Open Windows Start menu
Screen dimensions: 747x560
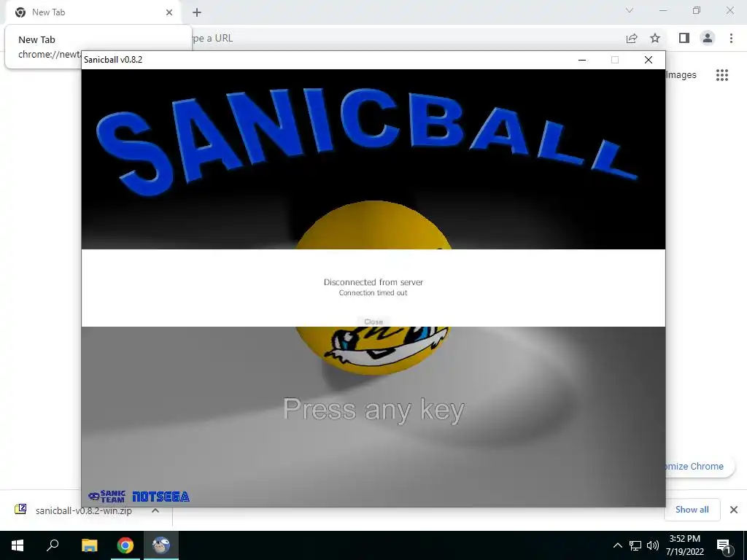tap(18, 545)
